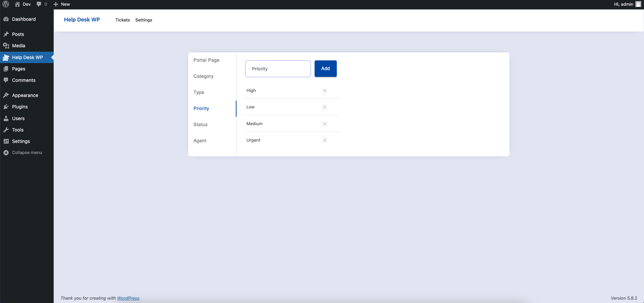The height and width of the screenshot is (303, 644).
Task: Delete the High priority
Action: click(325, 91)
